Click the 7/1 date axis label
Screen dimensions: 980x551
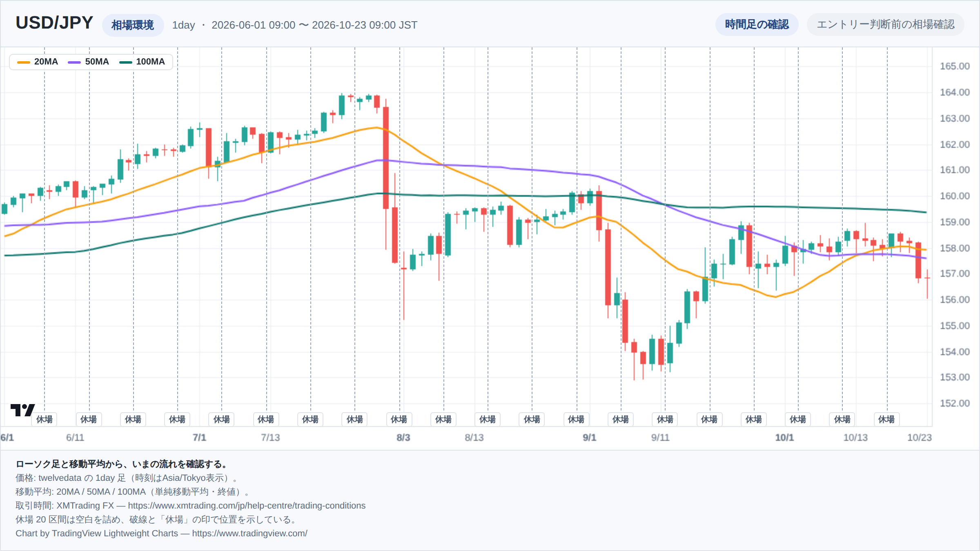[x=199, y=438]
